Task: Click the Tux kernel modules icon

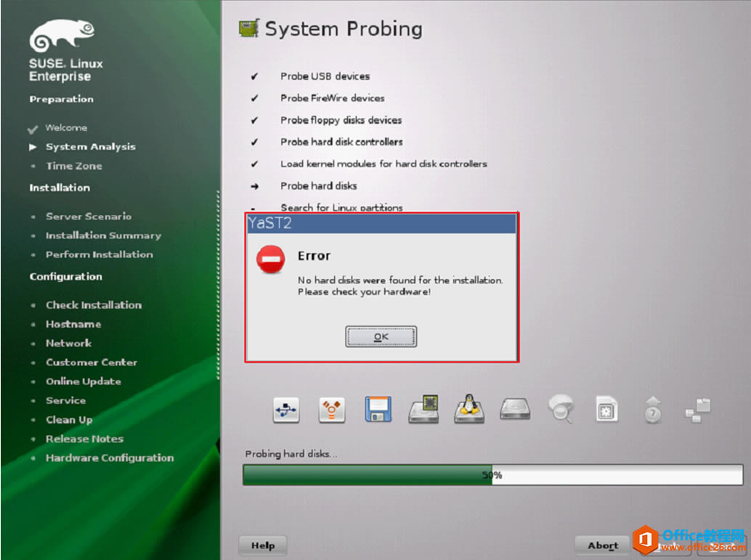Action: [469, 409]
